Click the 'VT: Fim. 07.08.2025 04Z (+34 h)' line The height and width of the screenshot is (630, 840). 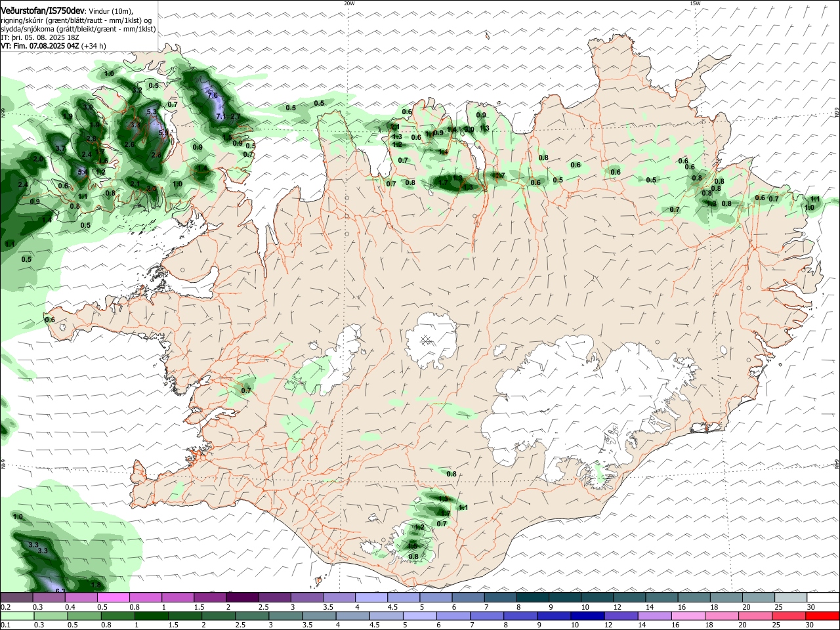(53, 46)
